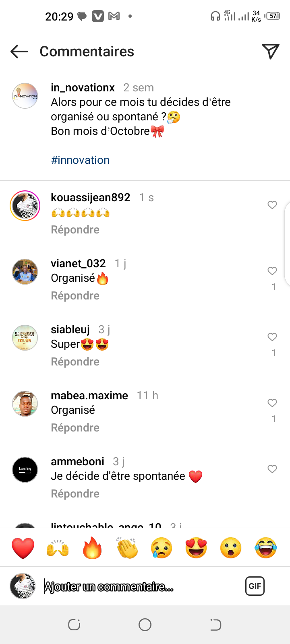Like kouassijean892's comment with the heart
The width and height of the screenshot is (290, 644).
coord(272,205)
